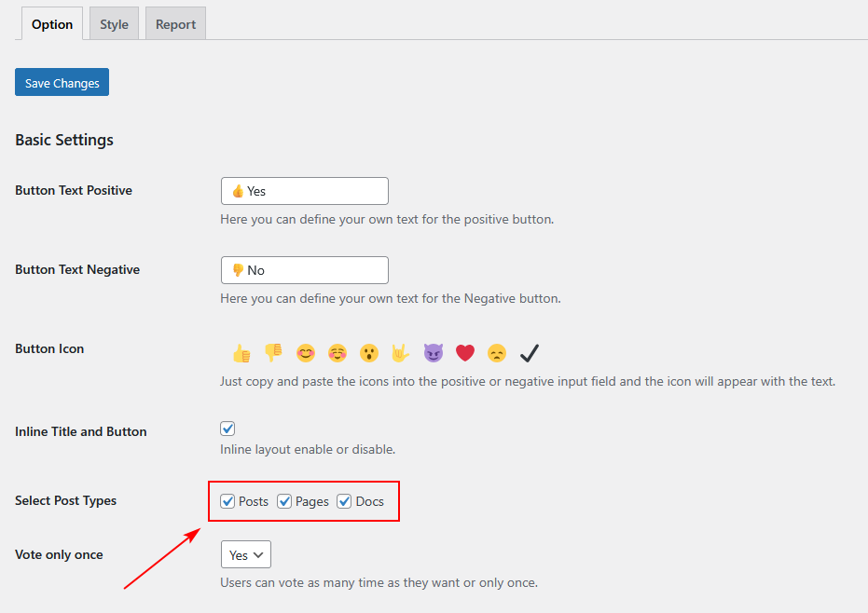Uncheck the Posts post type checkbox
Viewport: 868px width, 613px height.
[x=227, y=501]
